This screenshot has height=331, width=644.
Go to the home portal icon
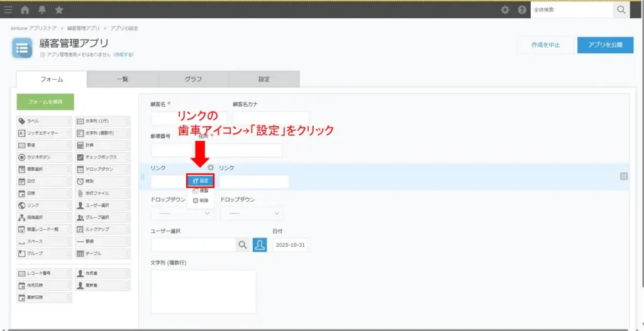(25, 10)
